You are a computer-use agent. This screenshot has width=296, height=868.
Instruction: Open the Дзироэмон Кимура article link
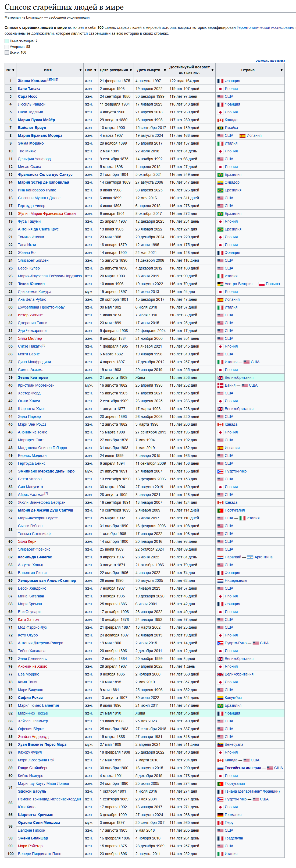point(35,292)
